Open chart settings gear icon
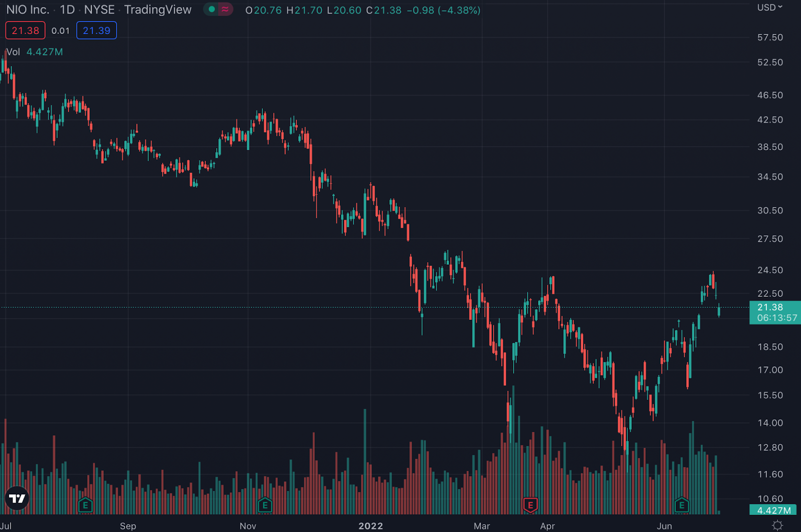Viewport: 801px width, 532px height. 777,525
